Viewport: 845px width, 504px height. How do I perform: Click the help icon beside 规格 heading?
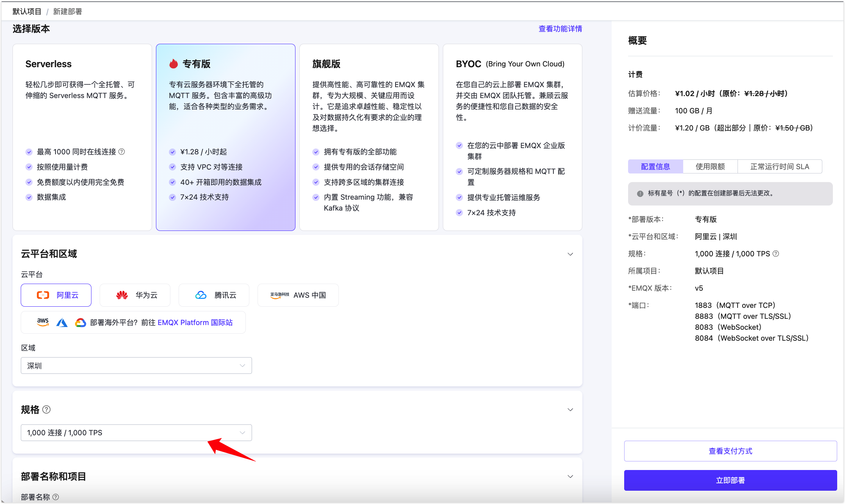[x=47, y=409]
